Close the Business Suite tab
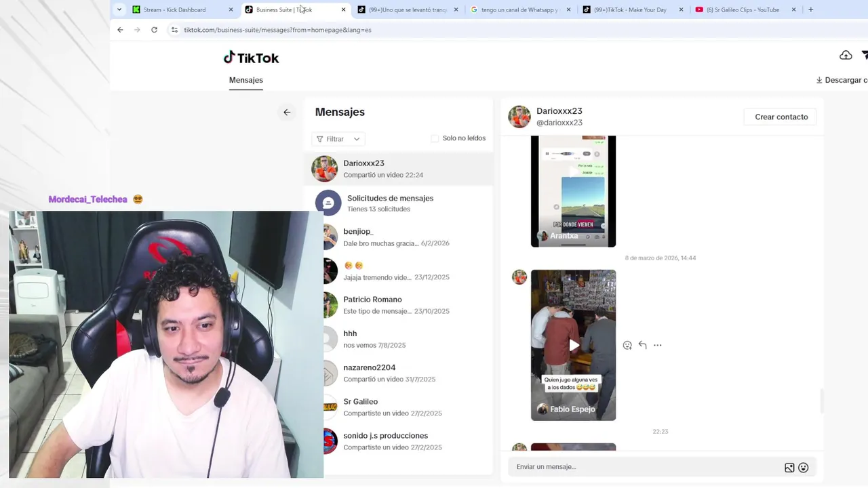868x488 pixels. point(343,9)
